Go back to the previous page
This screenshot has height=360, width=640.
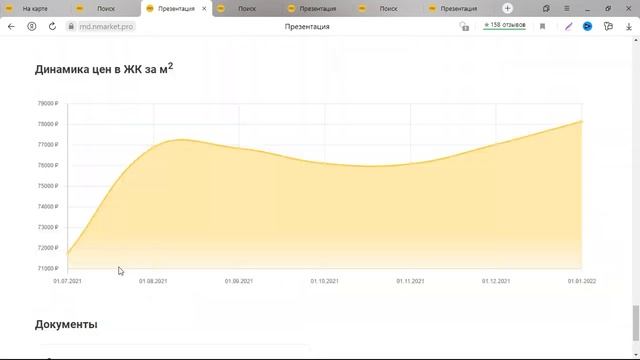click(x=11, y=27)
